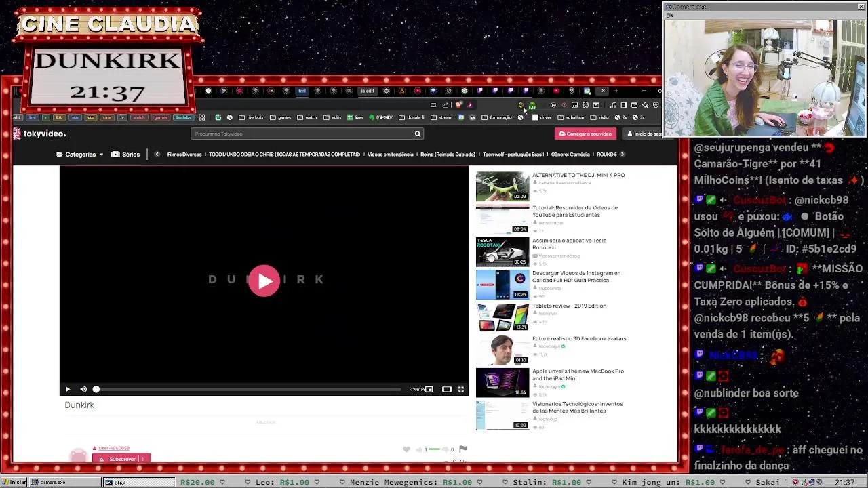The width and height of the screenshot is (868, 488).
Task: Open the 'donate $' bookmark folder
Action: tap(411, 117)
